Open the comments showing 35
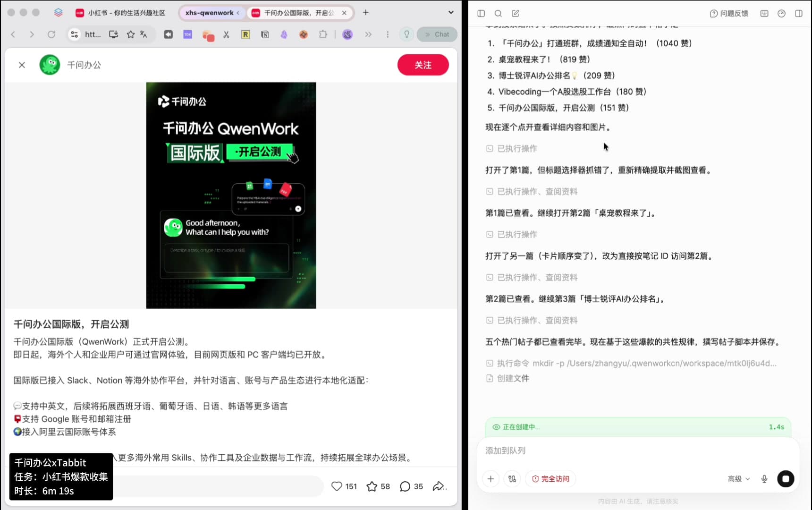Viewport: 812px width, 510px height. point(411,486)
